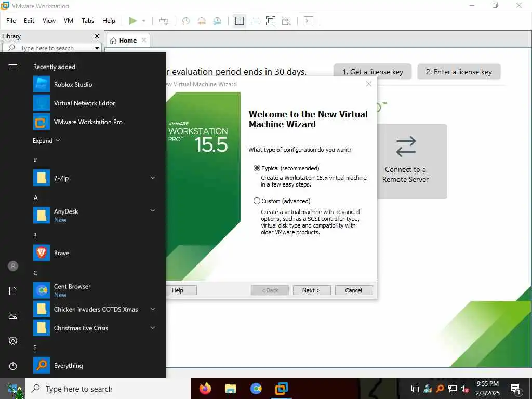The height and width of the screenshot is (399, 532).
Task: Open Cent Browser from the taskbar
Action: [256, 389]
